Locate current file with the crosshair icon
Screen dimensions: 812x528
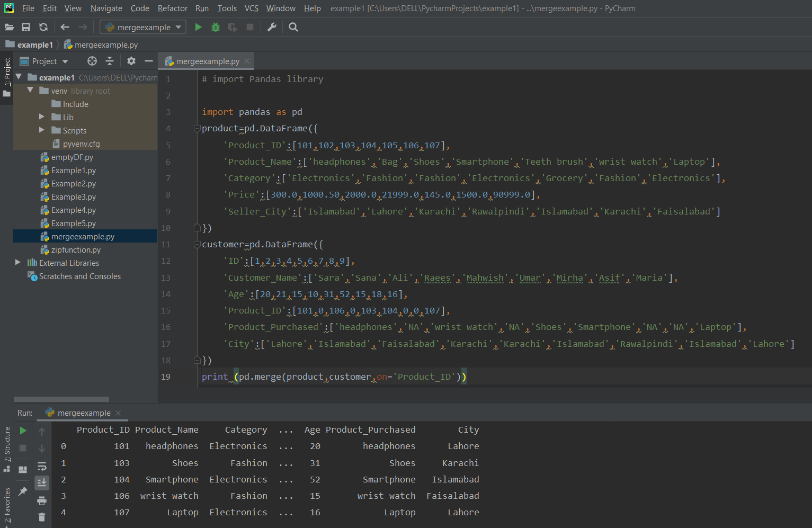(92, 61)
